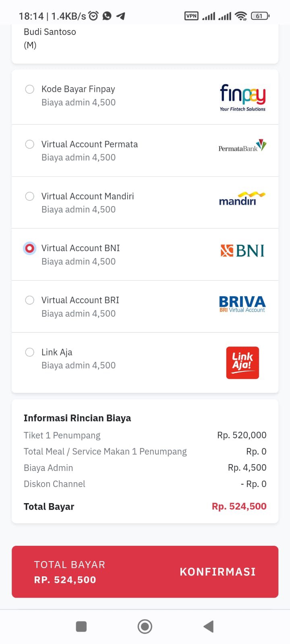Tap the Finpay logo
This screenshot has height=644, width=290.
coord(242,97)
